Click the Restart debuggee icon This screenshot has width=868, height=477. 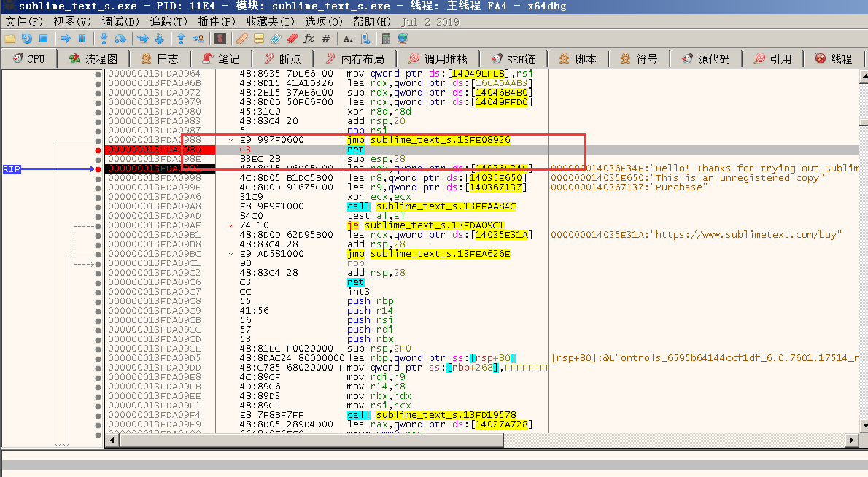coord(26,39)
